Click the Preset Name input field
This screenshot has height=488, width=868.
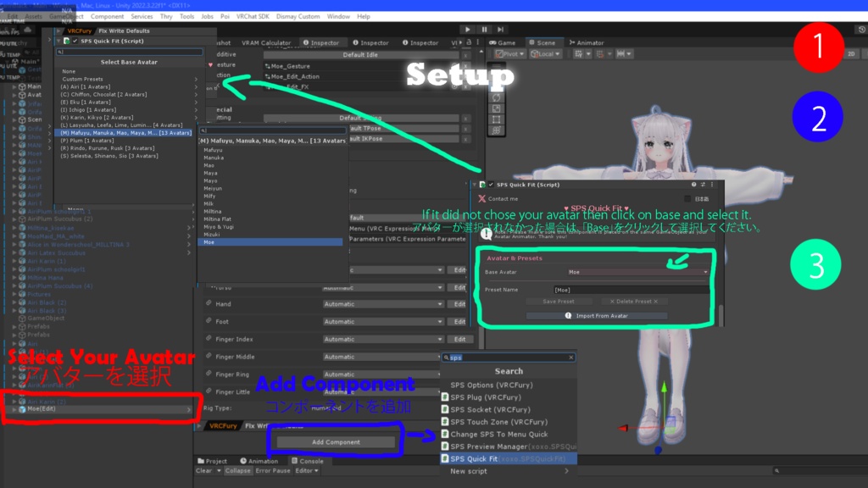(632, 290)
